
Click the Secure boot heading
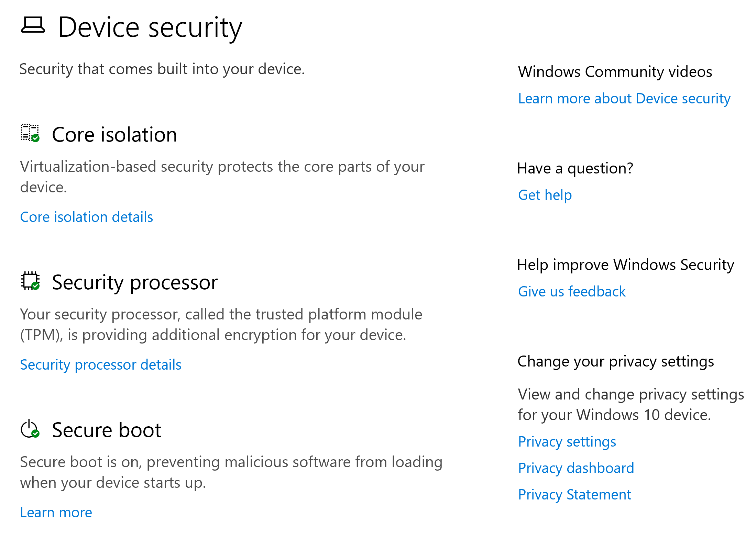107,430
